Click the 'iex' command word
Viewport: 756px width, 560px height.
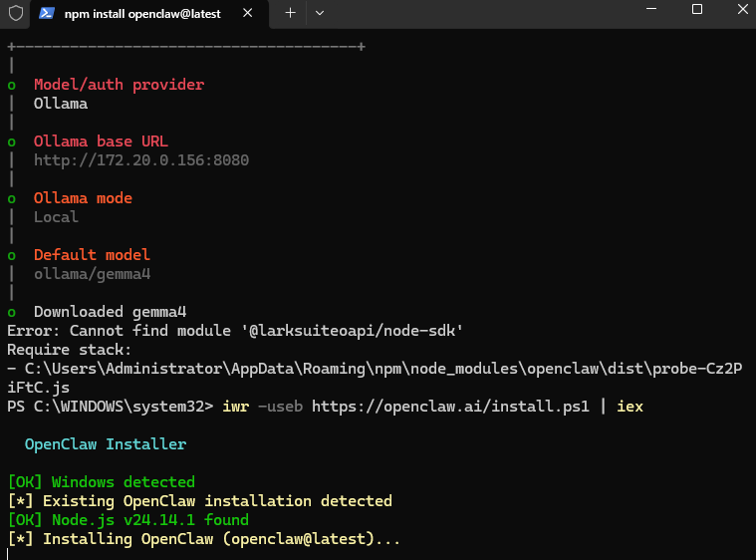pos(630,407)
